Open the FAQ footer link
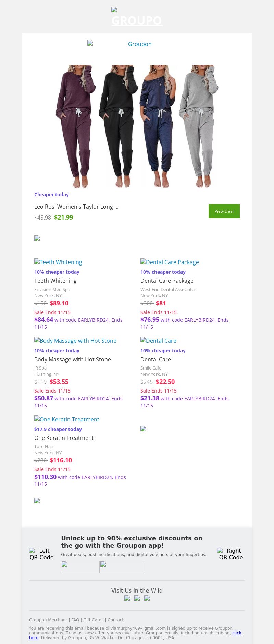The width and height of the screenshot is (274, 644). click(x=75, y=620)
